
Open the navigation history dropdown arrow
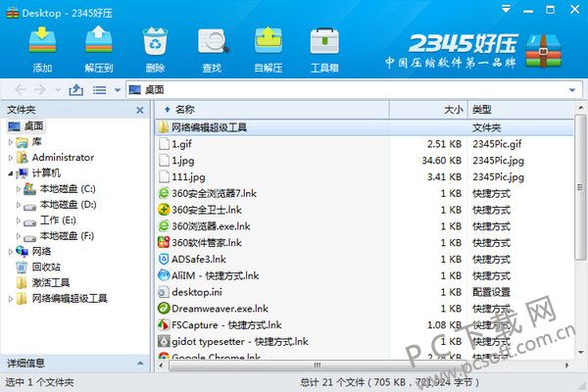tap(58, 90)
